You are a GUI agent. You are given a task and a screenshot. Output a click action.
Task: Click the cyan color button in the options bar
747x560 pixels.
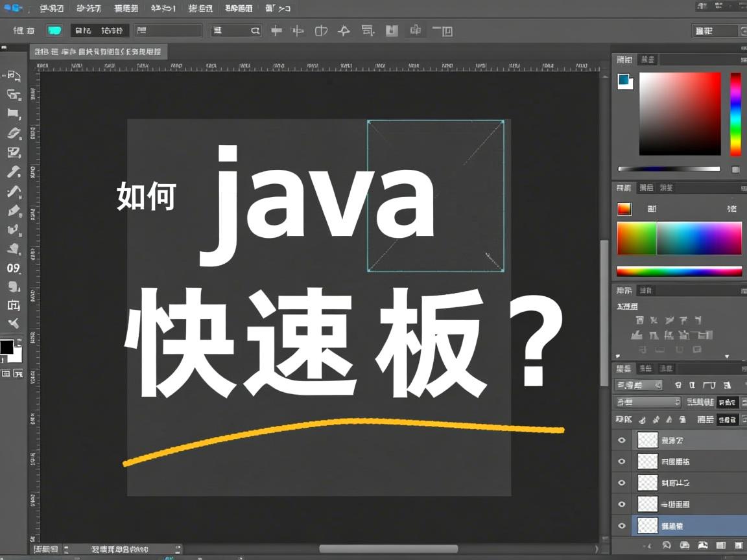pyautogui.click(x=54, y=30)
